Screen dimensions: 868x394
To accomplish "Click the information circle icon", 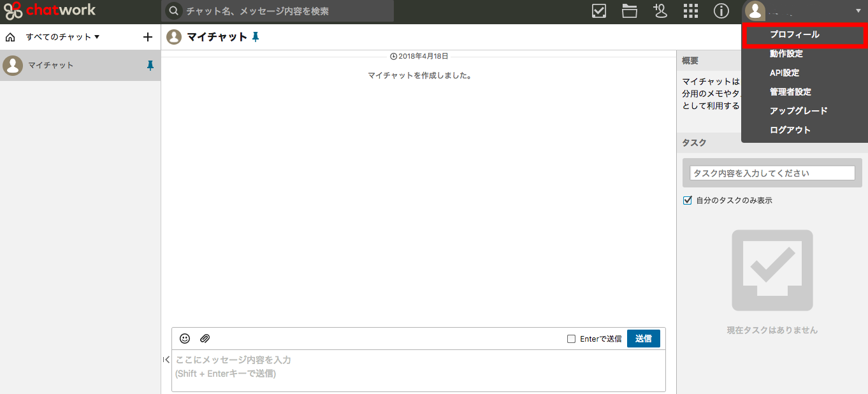I will tap(721, 11).
